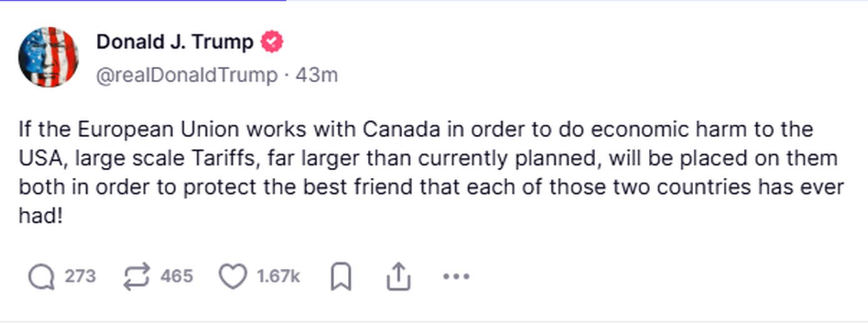Screen dimensions: 868x325
Task: Click the share upload icon
Action: (x=398, y=277)
